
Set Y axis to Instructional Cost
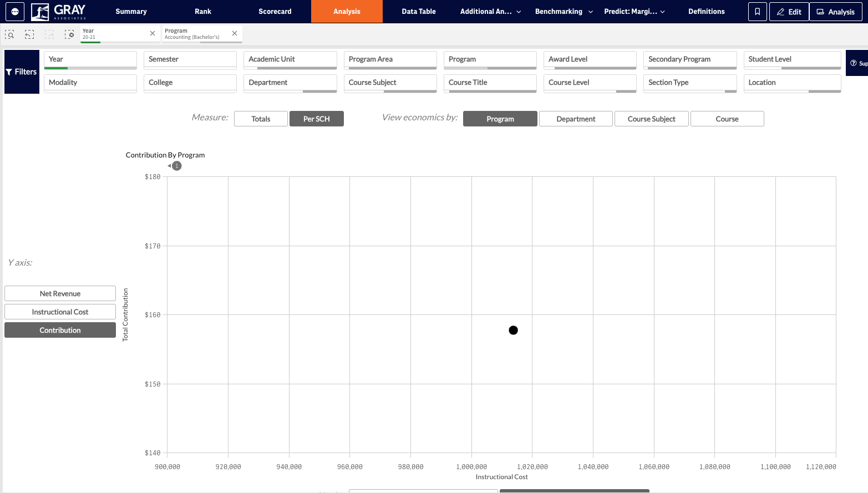[60, 312]
